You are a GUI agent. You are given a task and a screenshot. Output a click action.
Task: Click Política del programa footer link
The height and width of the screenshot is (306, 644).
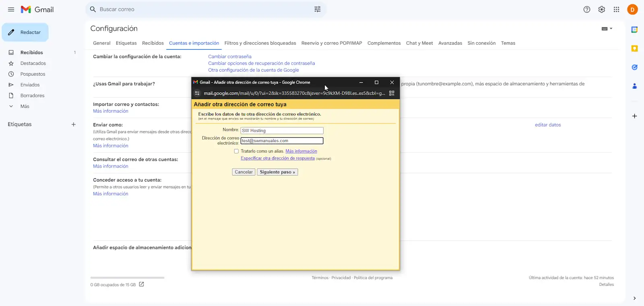[x=373, y=278]
